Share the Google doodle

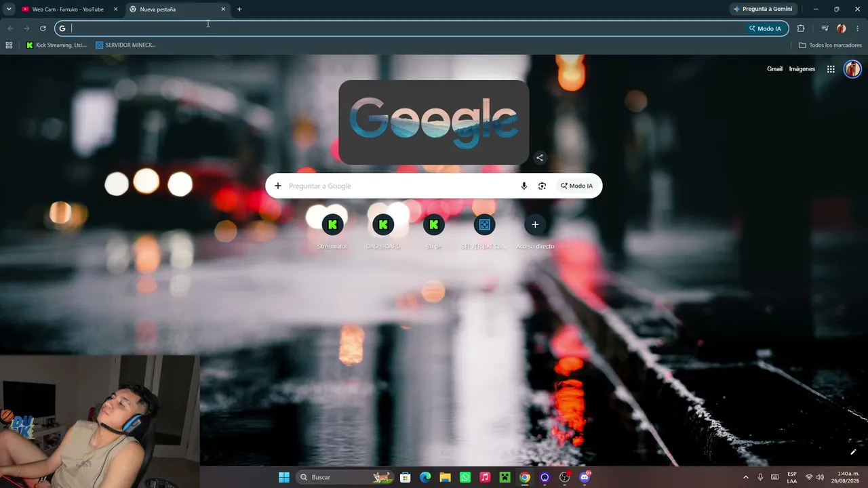click(x=540, y=158)
